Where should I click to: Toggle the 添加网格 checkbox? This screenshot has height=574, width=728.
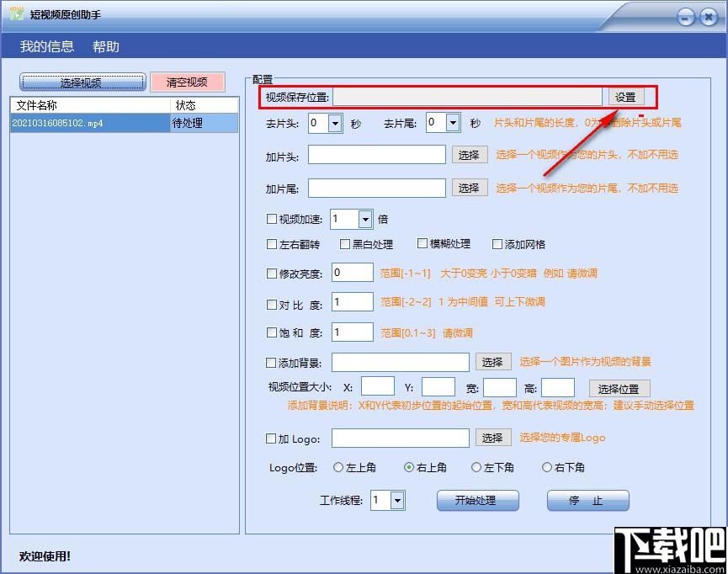click(497, 244)
